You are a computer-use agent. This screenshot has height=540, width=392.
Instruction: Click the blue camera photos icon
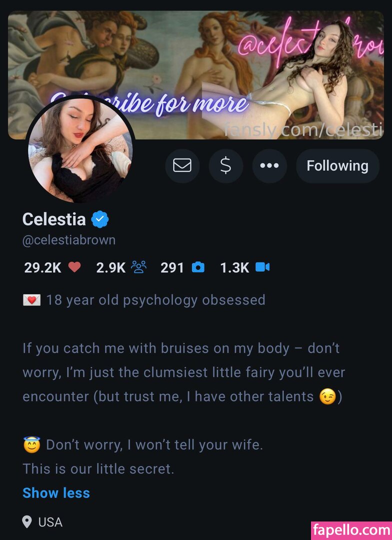pos(198,267)
